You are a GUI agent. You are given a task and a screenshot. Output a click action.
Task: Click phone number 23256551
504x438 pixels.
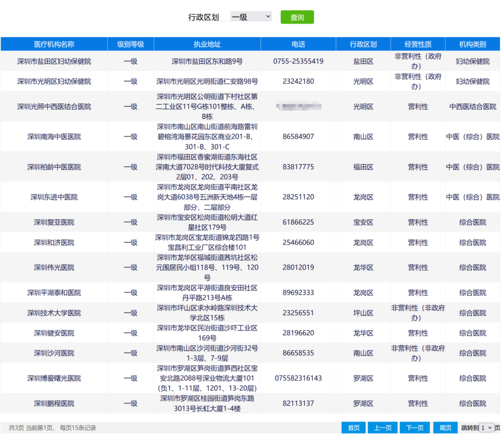(x=298, y=313)
